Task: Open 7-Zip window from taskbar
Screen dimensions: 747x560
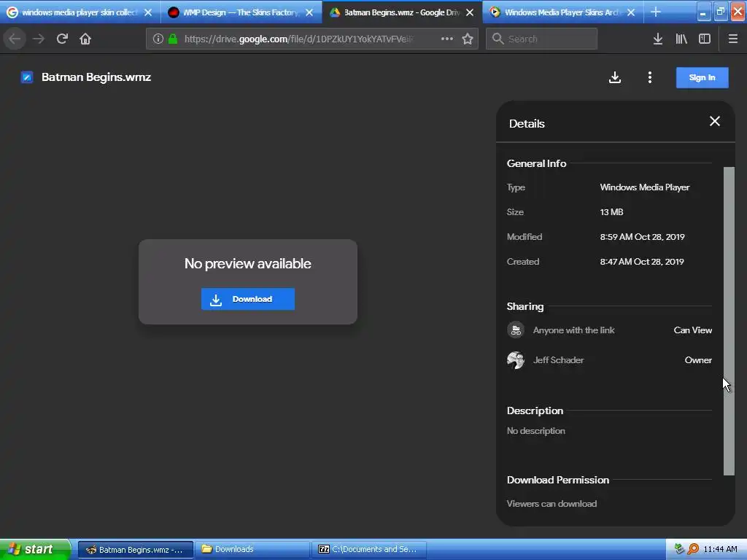Action: pyautogui.click(x=368, y=549)
